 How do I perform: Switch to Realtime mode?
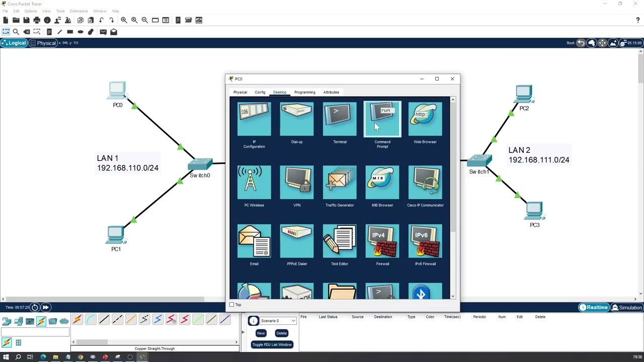[x=594, y=307]
